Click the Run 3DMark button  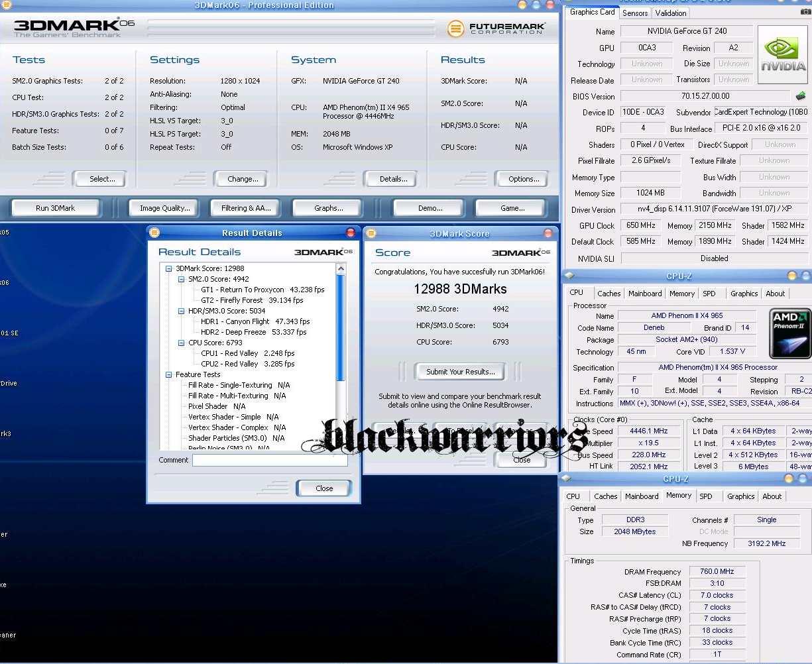[x=55, y=208]
